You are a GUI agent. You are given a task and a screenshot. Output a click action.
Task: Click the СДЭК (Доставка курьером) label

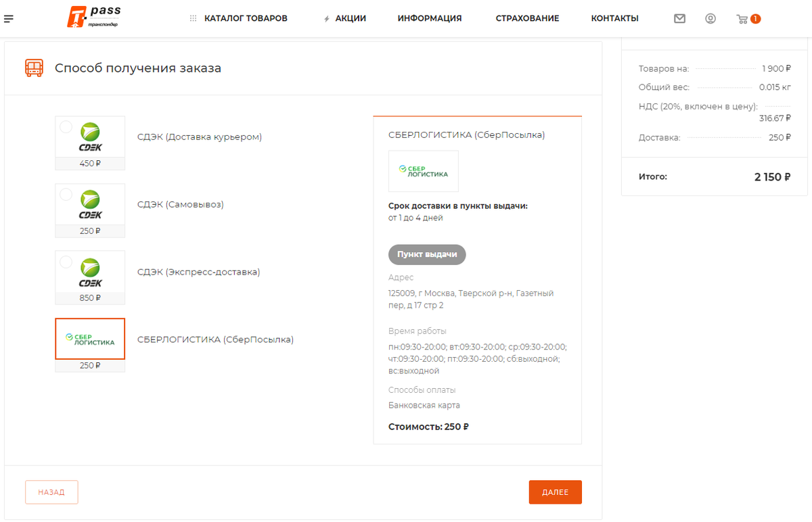[200, 137]
